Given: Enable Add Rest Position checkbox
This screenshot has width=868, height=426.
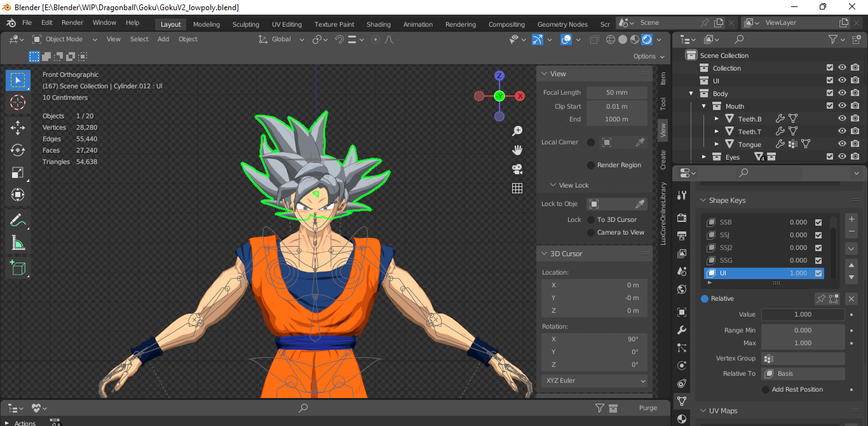Looking at the screenshot, I should [766, 390].
